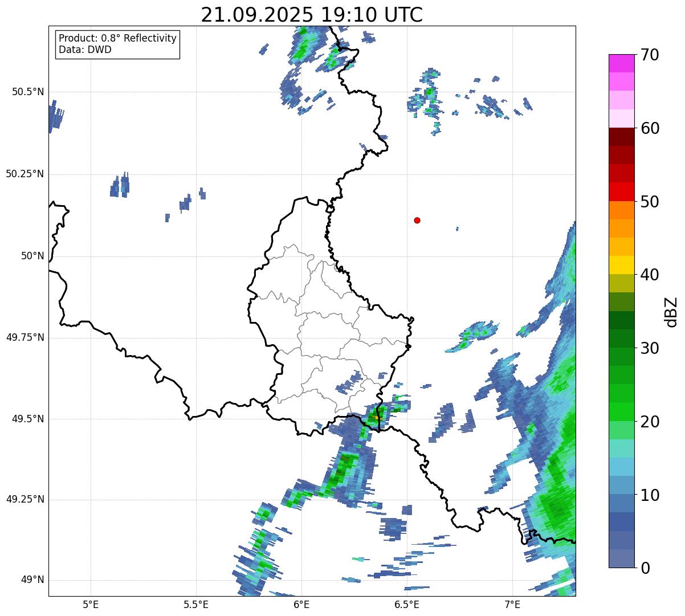Image resolution: width=685 pixels, height=616 pixels.
Task: Click the red station marker dot
Action: (417, 220)
